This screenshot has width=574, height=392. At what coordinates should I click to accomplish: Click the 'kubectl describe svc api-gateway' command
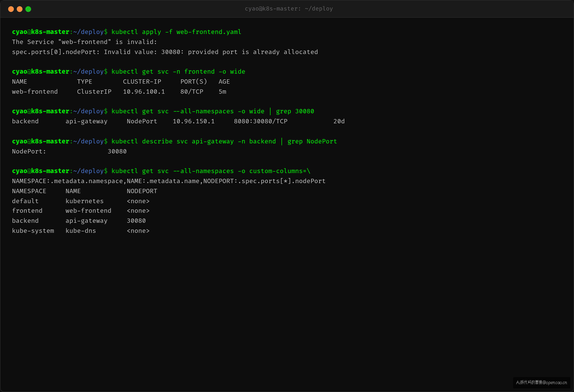point(224,142)
